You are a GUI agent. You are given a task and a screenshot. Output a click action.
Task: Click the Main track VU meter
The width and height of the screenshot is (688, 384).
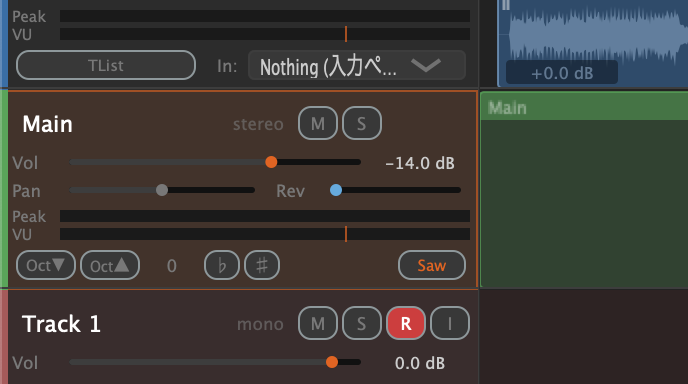265,234
